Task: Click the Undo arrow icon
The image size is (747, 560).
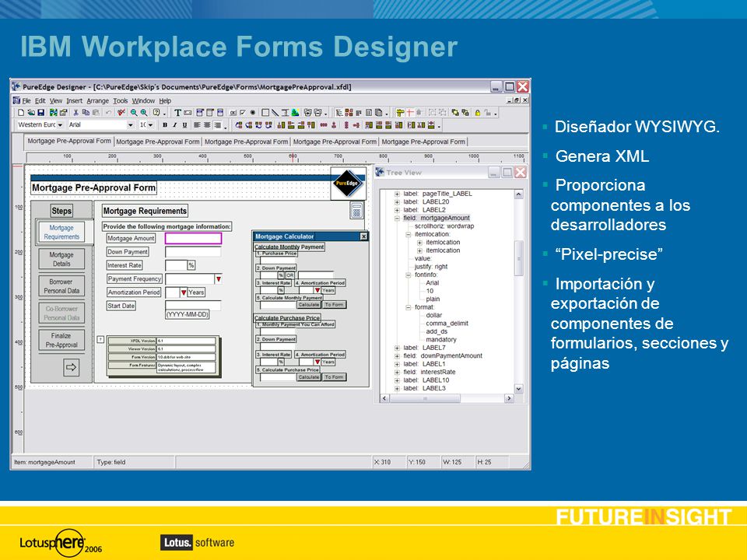Action: point(109,112)
